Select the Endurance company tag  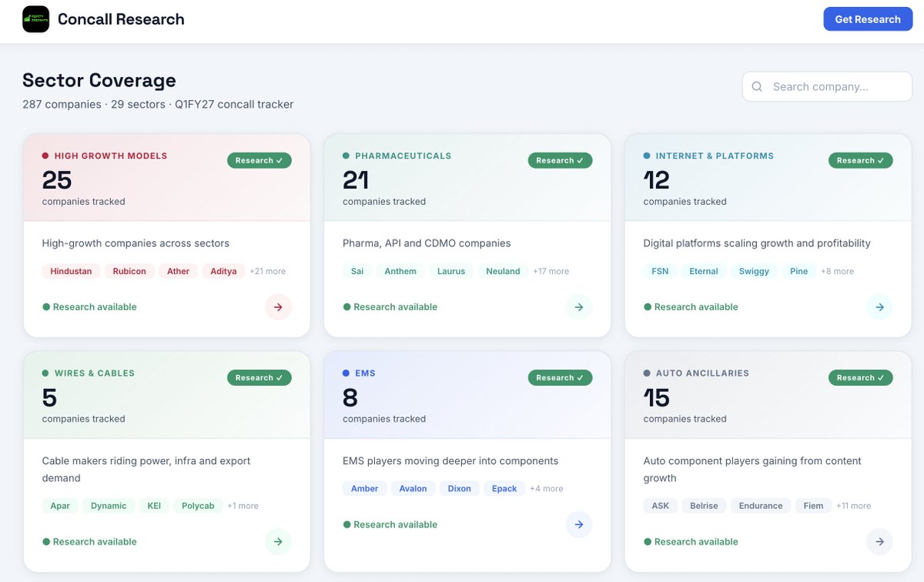[761, 506]
